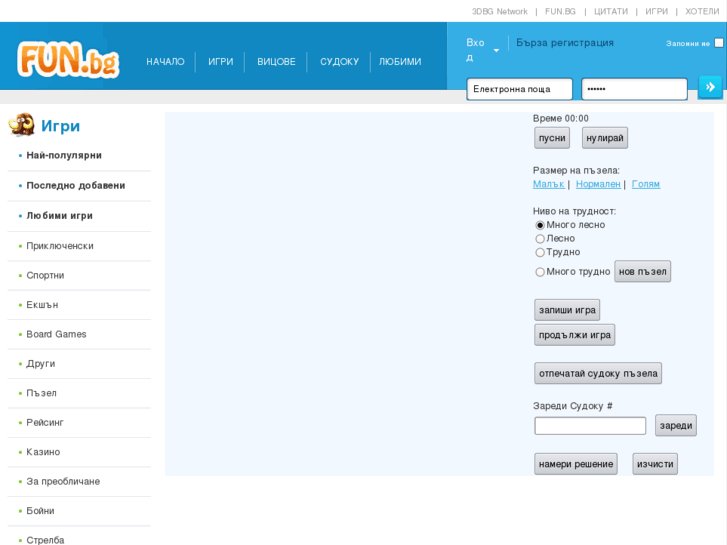
Task: Open the ХОТЕЛИ top link
Action: 702,12
